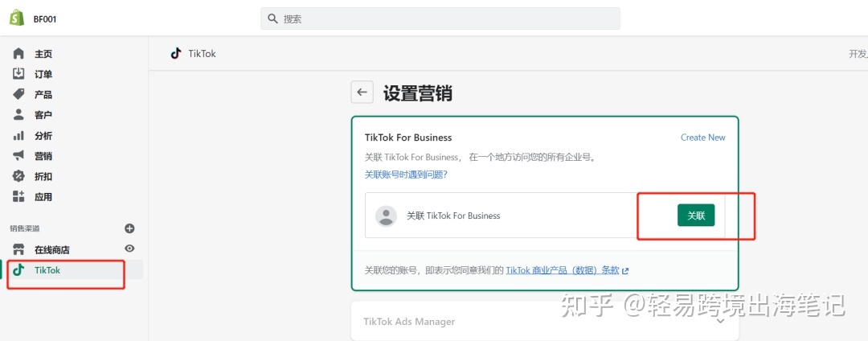868x341 pixels.
Task: Select 主页 in the sidebar
Action: [x=43, y=54]
